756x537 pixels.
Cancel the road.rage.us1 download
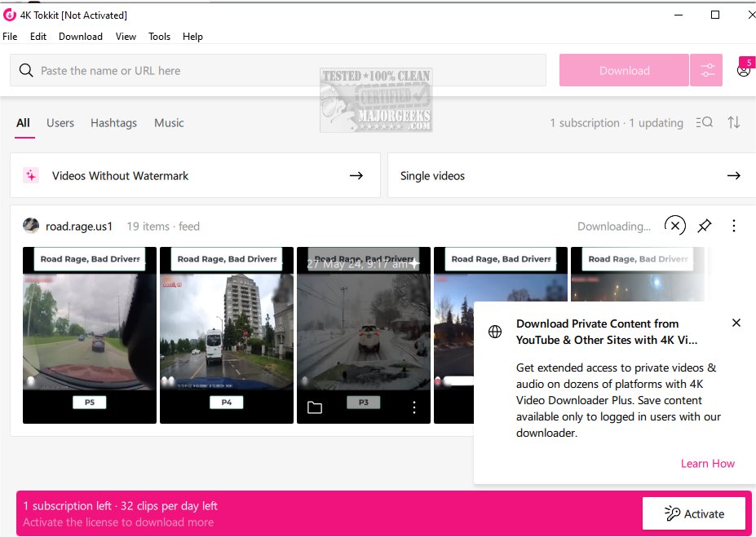click(675, 226)
